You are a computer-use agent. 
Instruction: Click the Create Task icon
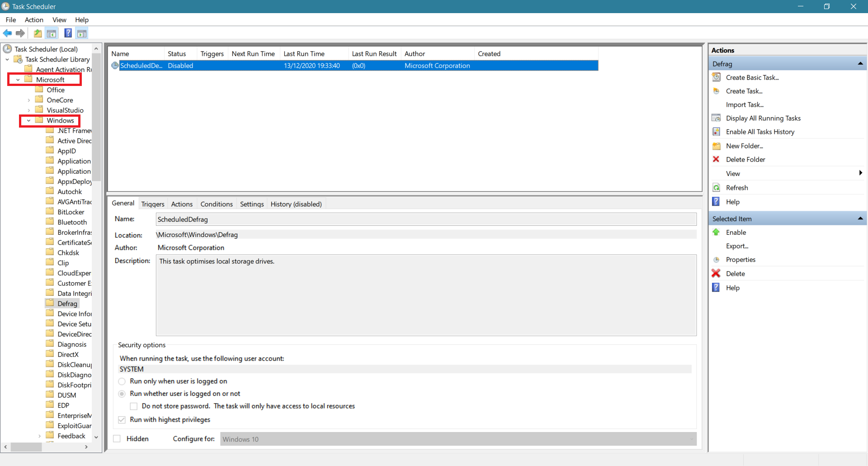pyautogui.click(x=717, y=91)
